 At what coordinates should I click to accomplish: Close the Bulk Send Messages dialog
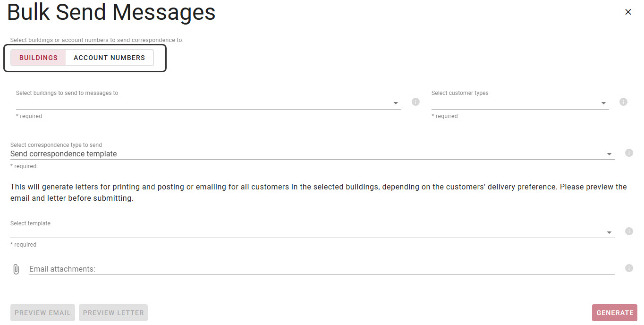[628, 12]
